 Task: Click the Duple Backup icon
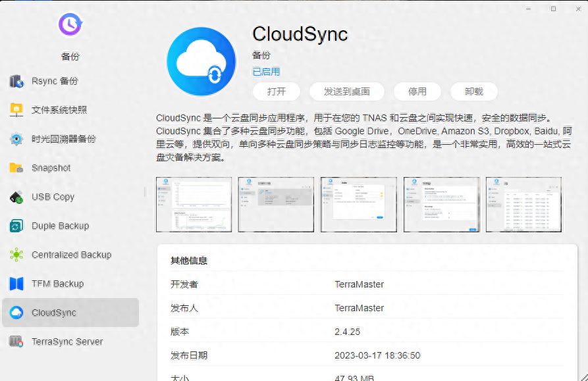(x=16, y=226)
